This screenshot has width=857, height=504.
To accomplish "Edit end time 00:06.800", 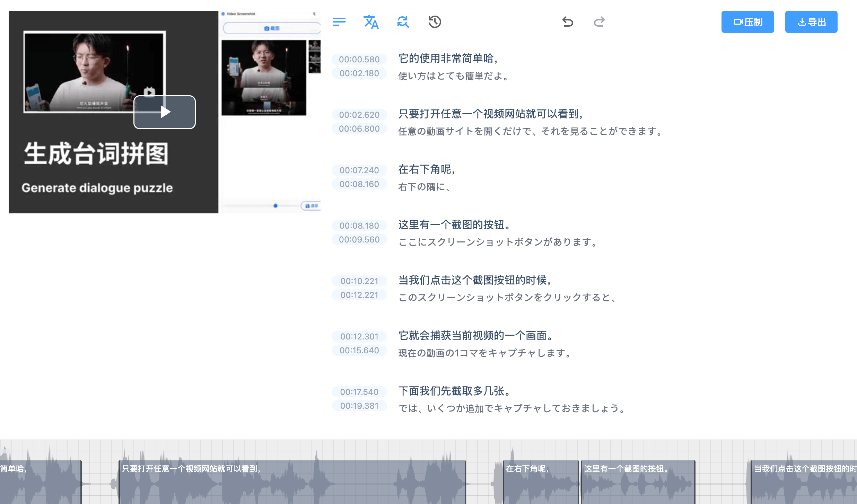I will point(359,129).
